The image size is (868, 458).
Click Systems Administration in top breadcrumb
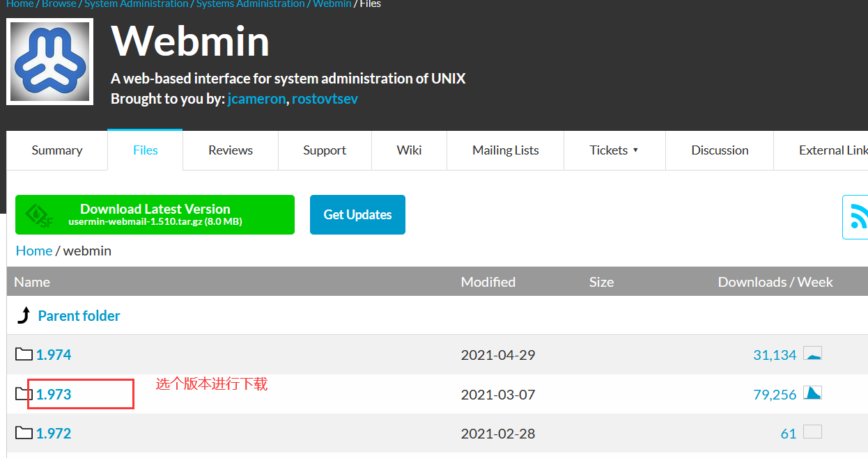[251, 3]
